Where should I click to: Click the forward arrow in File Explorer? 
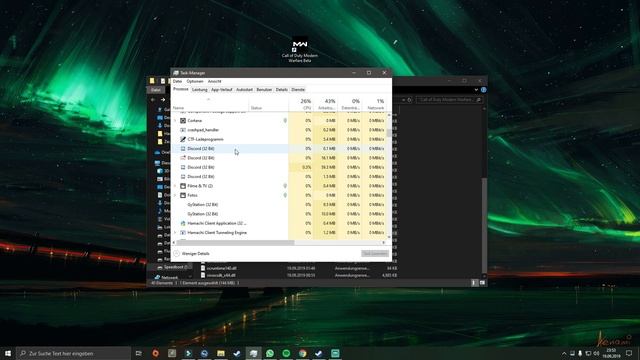pyautogui.click(x=163, y=100)
